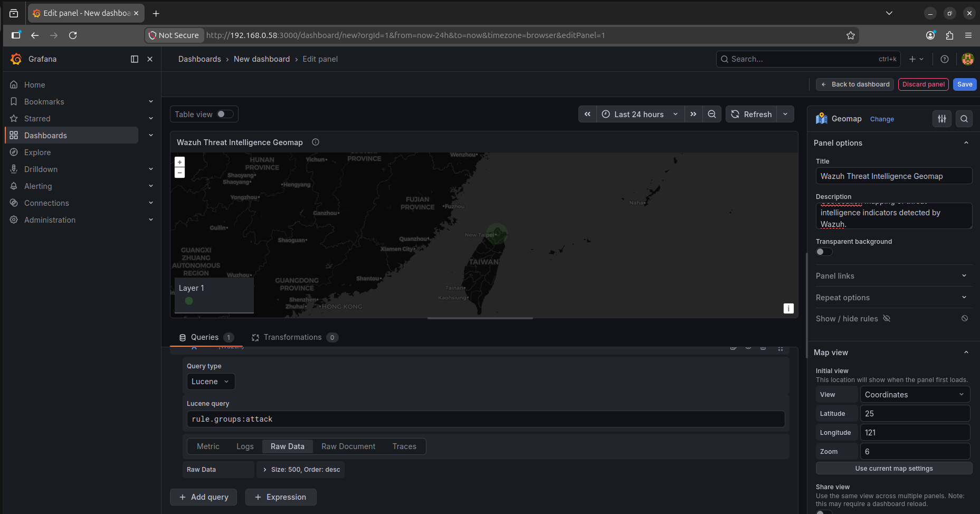Zoom out on the map
The image size is (980, 514).
(x=180, y=173)
